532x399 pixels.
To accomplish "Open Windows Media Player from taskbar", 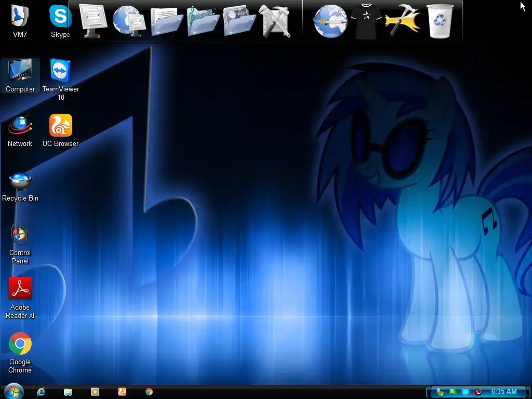I will click(x=95, y=392).
